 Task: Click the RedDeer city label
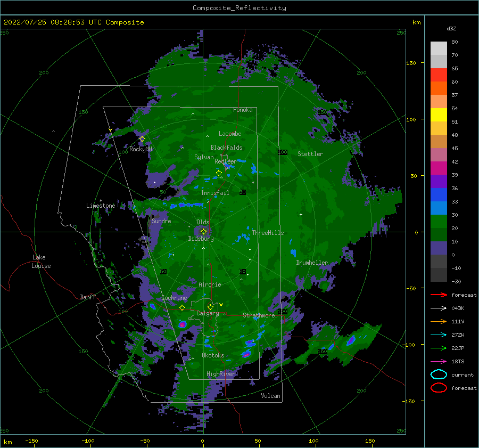(226, 161)
